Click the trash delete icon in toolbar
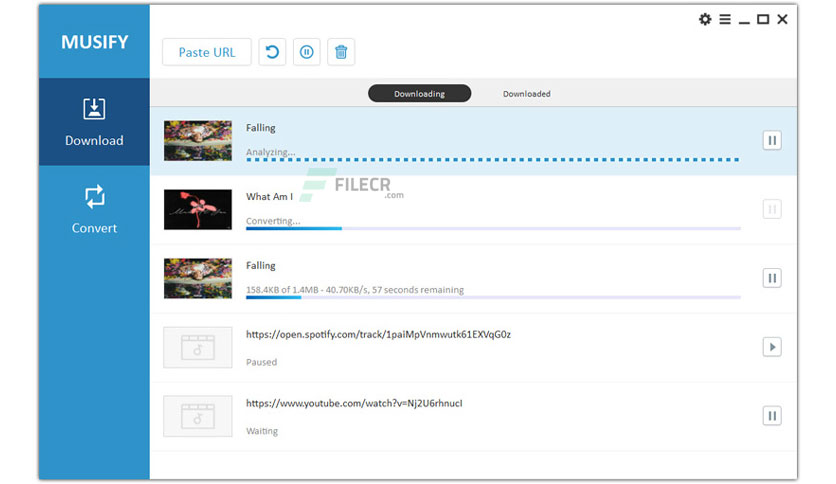Viewport: 836px width, 484px height. click(x=341, y=52)
